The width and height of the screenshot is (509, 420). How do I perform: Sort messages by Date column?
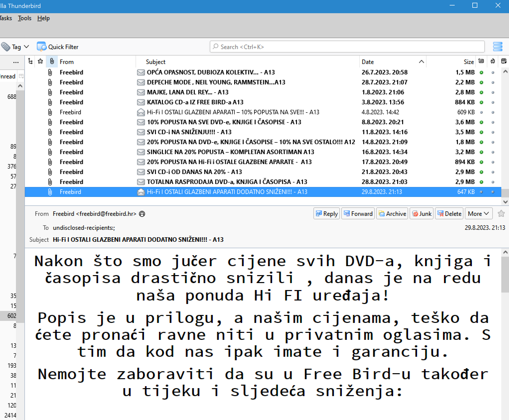(393, 62)
